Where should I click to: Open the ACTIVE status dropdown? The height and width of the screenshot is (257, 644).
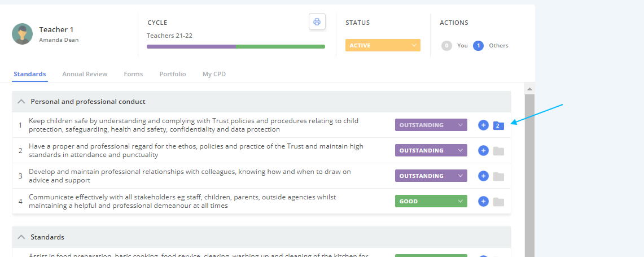(x=383, y=45)
